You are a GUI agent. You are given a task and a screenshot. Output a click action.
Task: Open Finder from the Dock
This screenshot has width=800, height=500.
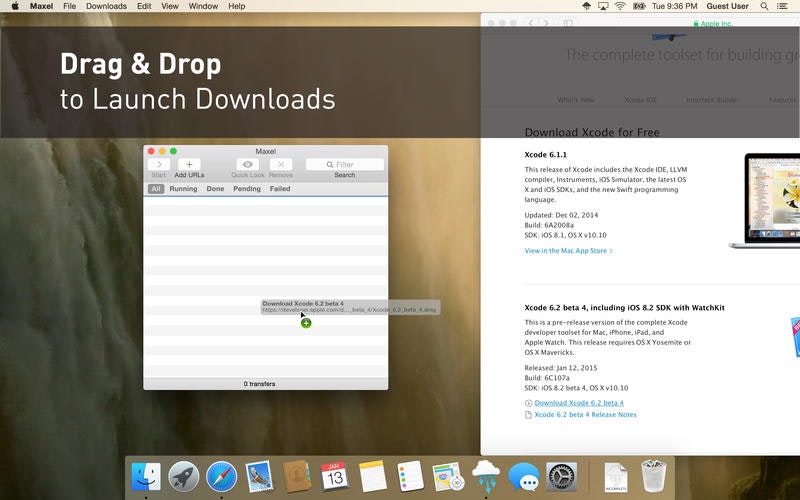click(x=146, y=477)
